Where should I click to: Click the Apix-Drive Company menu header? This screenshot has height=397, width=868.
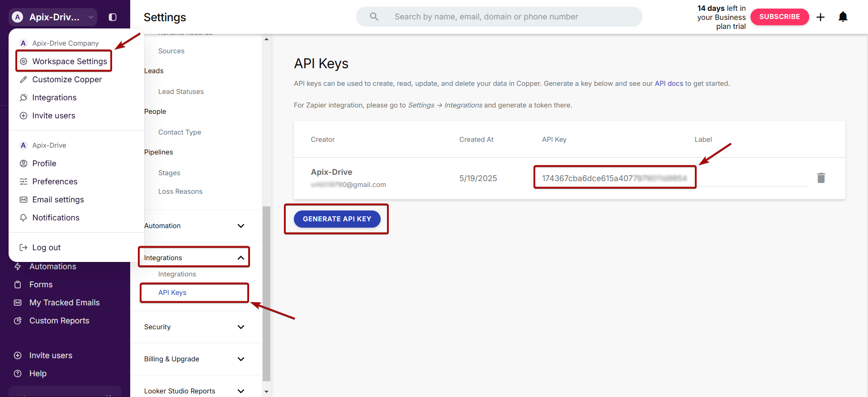(66, 43)
